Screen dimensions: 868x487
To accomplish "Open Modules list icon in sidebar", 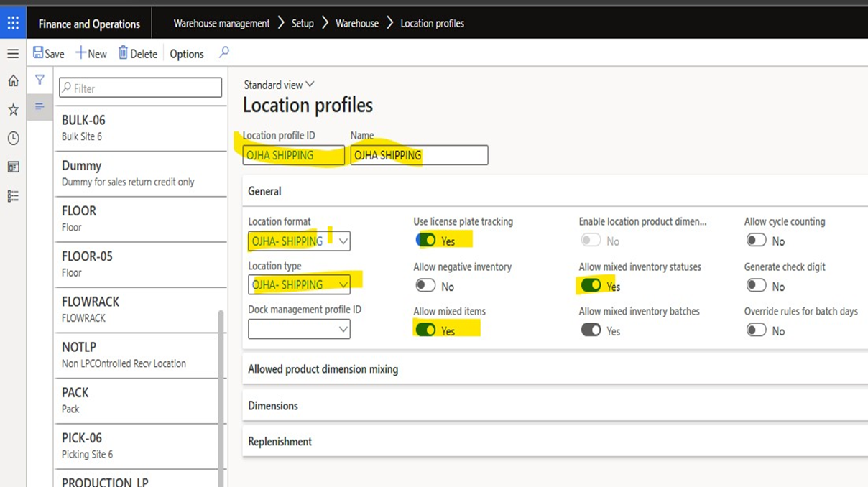I will 13,195.
